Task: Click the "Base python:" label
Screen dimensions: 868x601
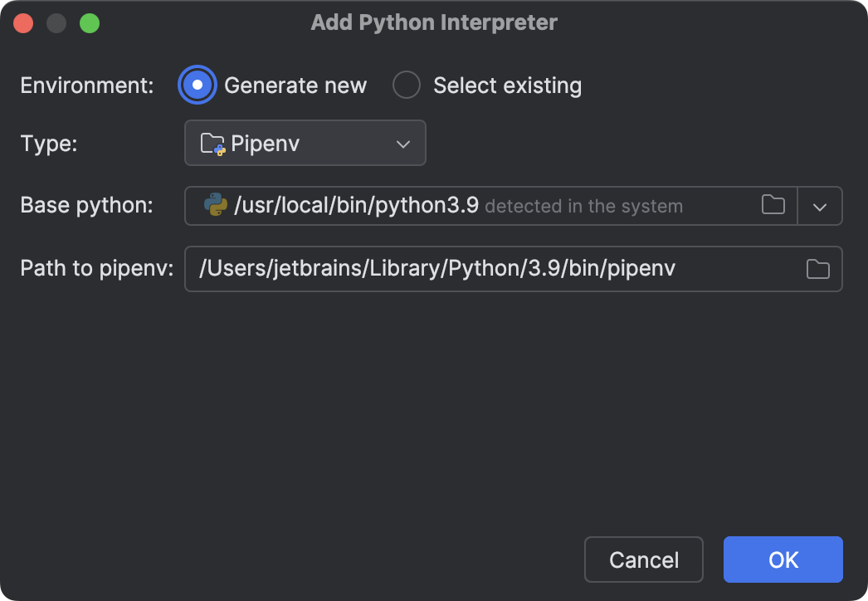Action: pos(86,206)
